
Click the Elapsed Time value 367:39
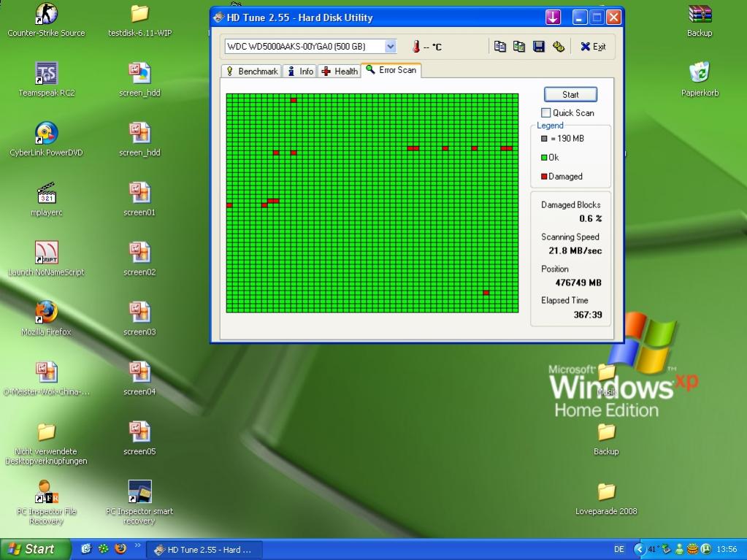(x=587, y=314)
